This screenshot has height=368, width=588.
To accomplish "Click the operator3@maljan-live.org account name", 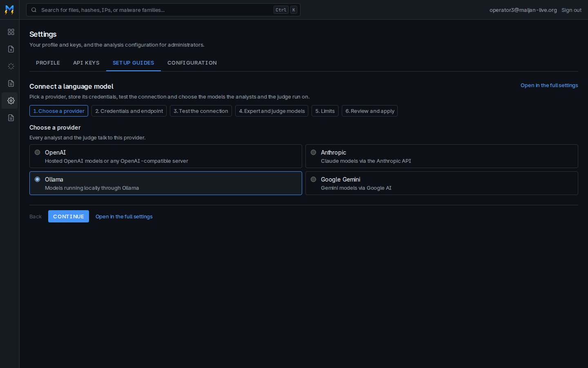I will 523,10.
